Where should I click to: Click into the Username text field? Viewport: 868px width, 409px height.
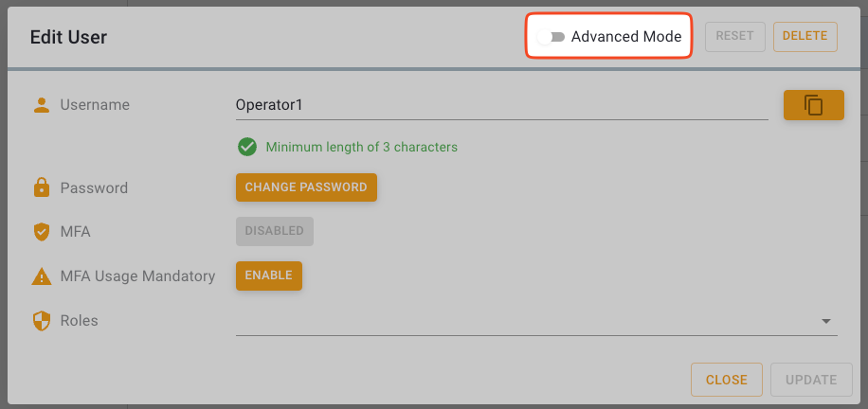coord(500,105)
